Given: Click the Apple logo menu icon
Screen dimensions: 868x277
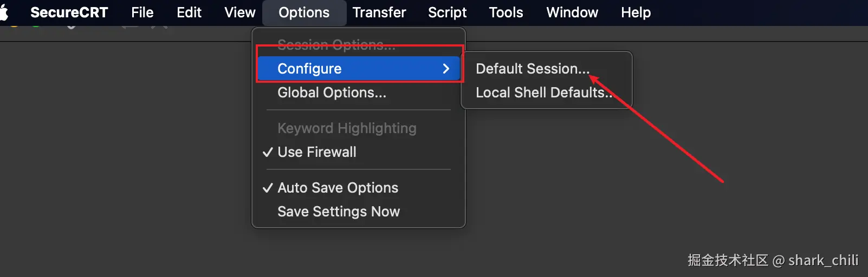Looking at the screenshot, I should point(4,12).
